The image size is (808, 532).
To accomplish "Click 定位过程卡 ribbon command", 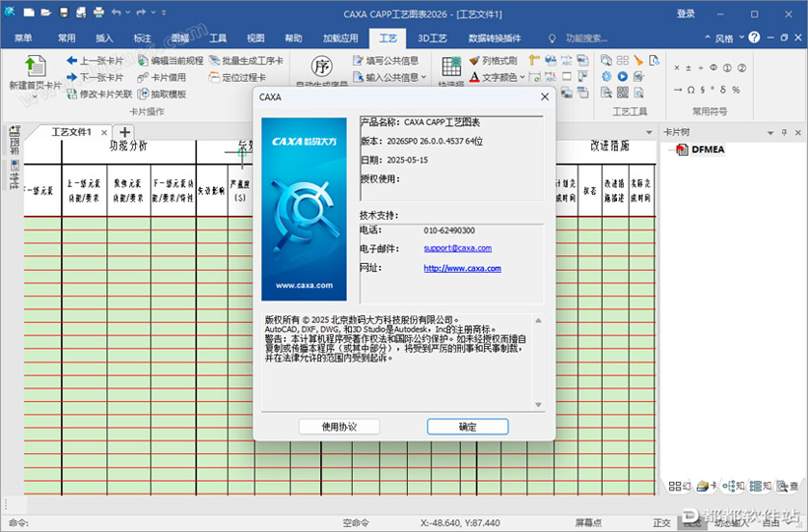I will [x=237, y=77].
